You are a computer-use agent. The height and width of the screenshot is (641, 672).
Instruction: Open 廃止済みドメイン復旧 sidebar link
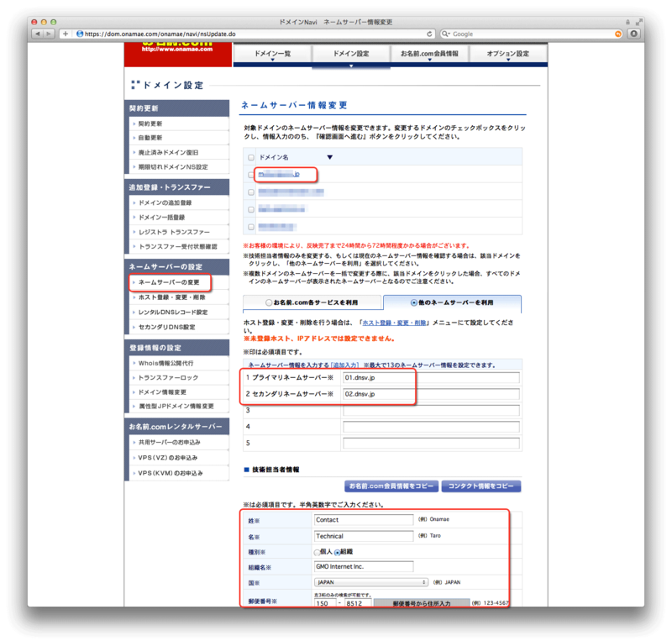point(168,152)
